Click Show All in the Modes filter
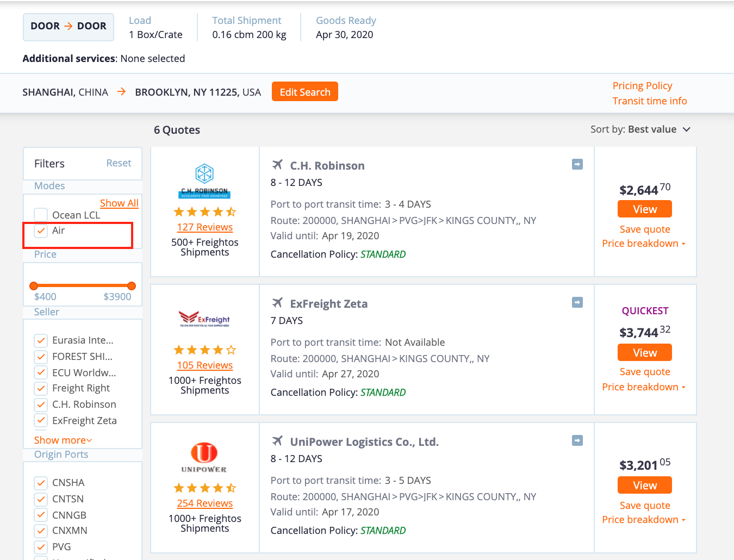Viewport: 734px width, 560px height. tap(119, 203)
